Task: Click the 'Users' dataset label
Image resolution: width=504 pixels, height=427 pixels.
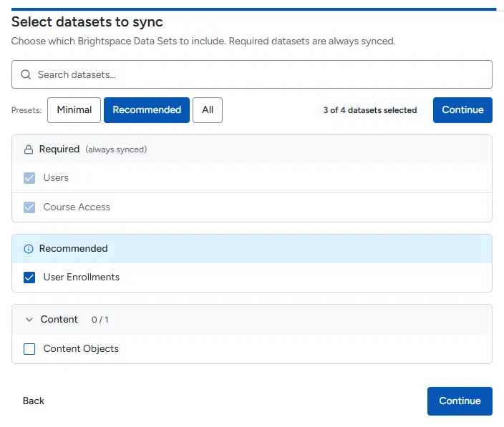Action: [56, 178]
